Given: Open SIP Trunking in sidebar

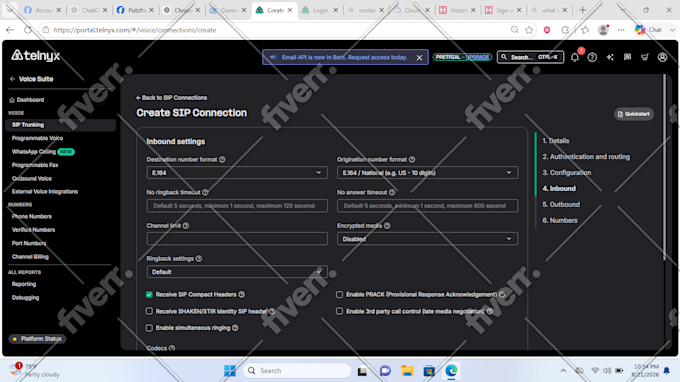Looking at the screenshot, I should pos(61,125).
